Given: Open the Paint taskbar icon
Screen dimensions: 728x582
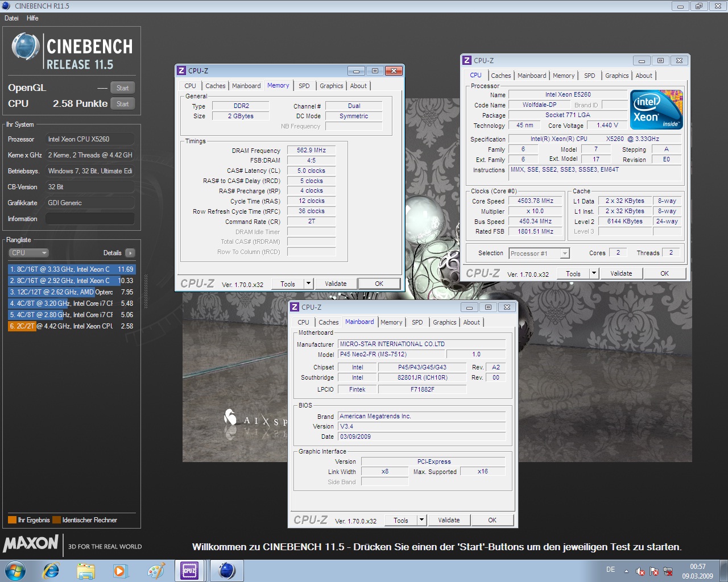Looking at the screenshot, I should pyautogui.click(x=155, y=571).
